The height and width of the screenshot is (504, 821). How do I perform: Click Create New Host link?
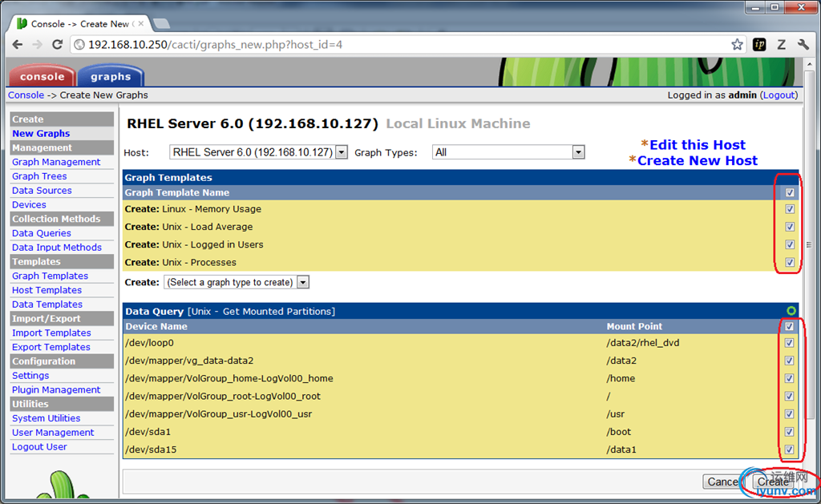coord(698,161)
